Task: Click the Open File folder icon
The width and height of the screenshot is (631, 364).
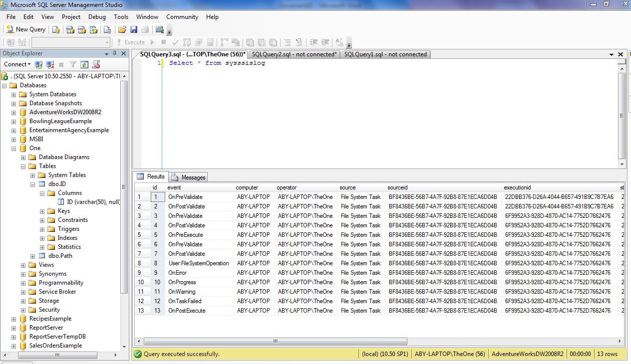Action: (122, 29)
